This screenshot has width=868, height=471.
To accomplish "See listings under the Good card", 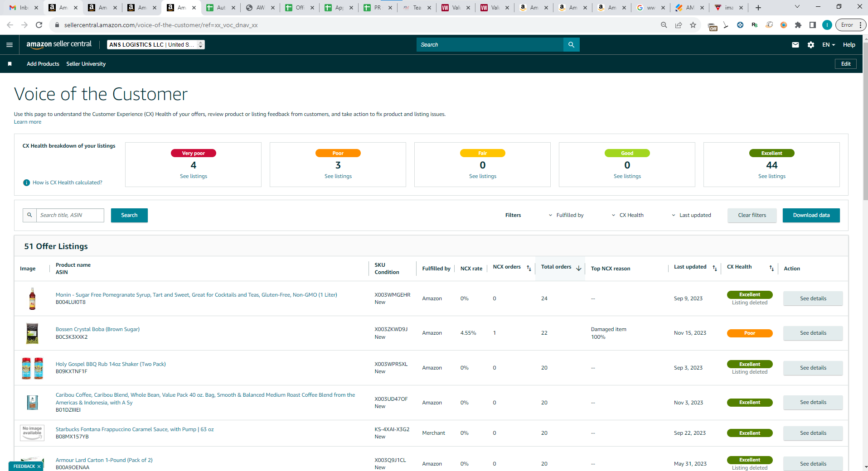I will click(627, 176).
